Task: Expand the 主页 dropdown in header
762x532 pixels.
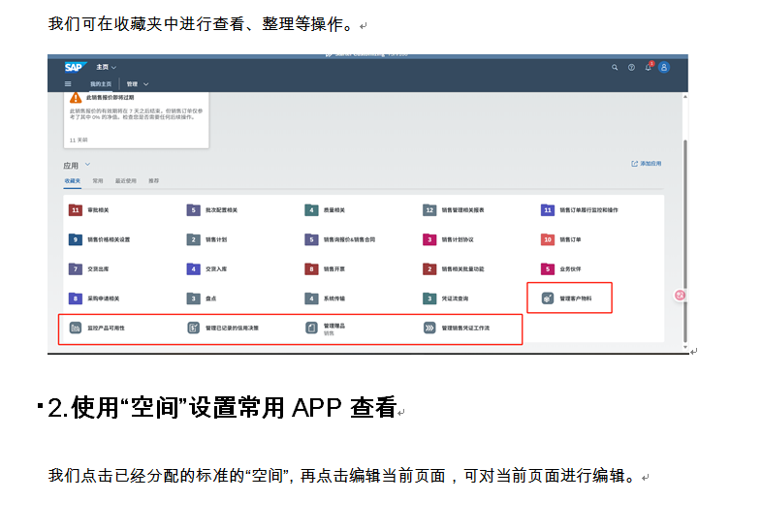Action: [113, 68]
